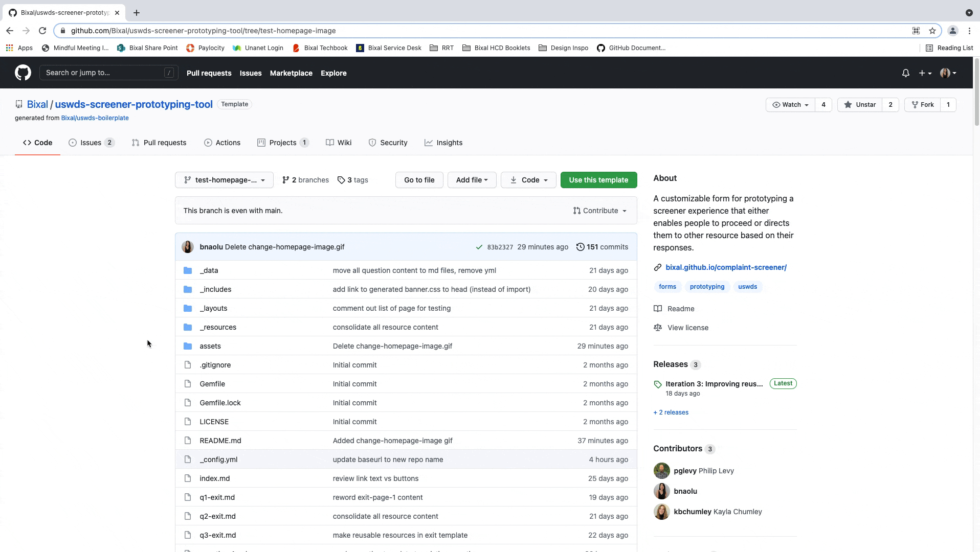The width and height of the screenshot is (980, 552).
Task: Switch to the Security tab
Action: click(388, 143)
